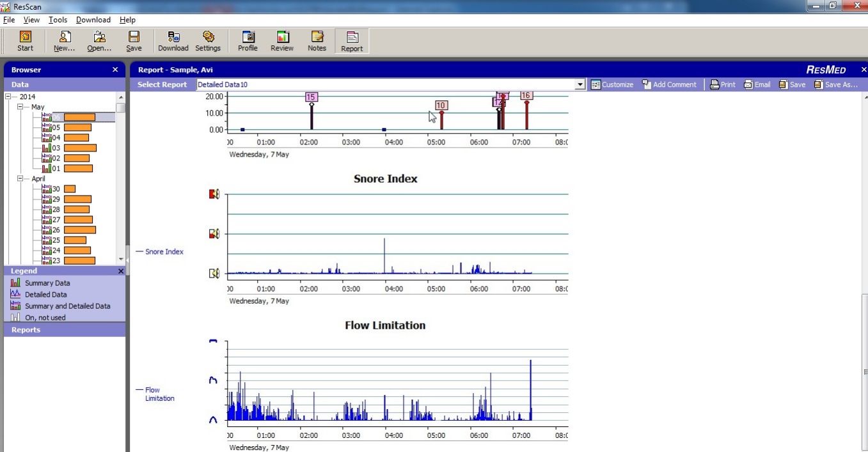The image size is (868, 452).
Task: Click the Summary Data legend entry
Action: (40, 283)
